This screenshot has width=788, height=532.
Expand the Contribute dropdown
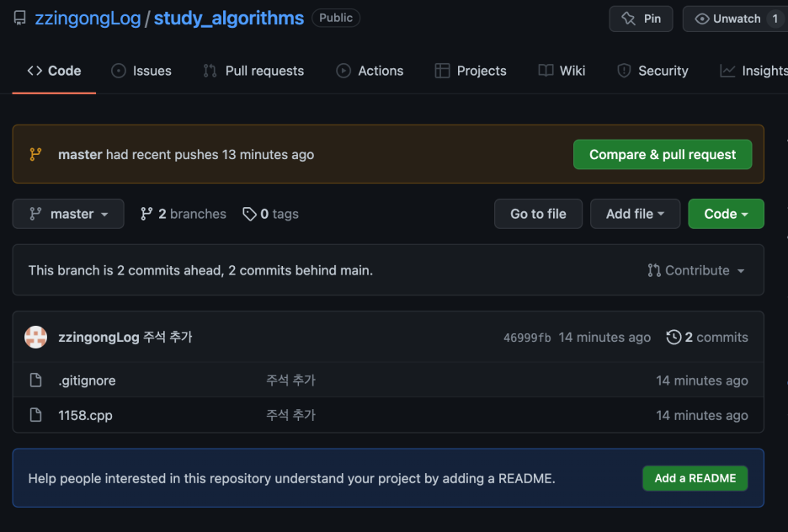click(695, 270)
